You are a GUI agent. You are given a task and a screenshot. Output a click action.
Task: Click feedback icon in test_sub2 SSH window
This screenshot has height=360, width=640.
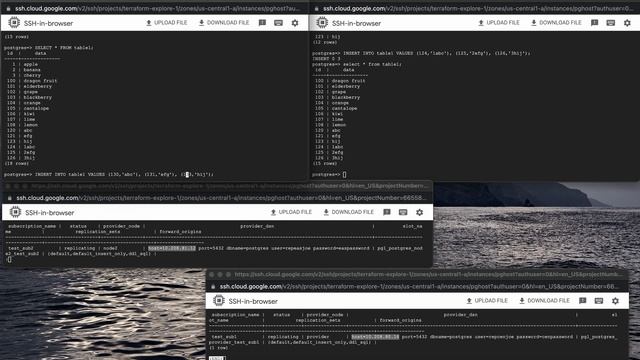click(387, 212)
